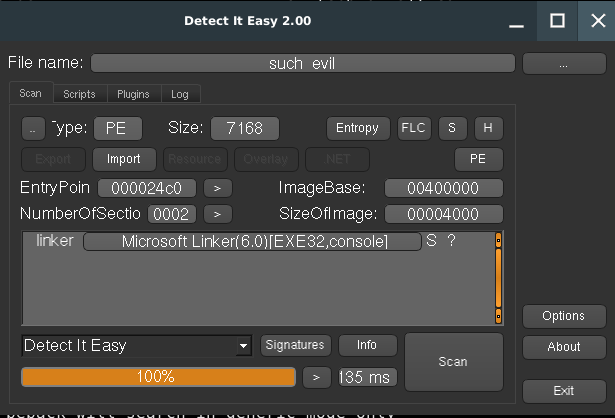Click the S link beside linker result
Screen dimensions: 615x418
(431, 240)
